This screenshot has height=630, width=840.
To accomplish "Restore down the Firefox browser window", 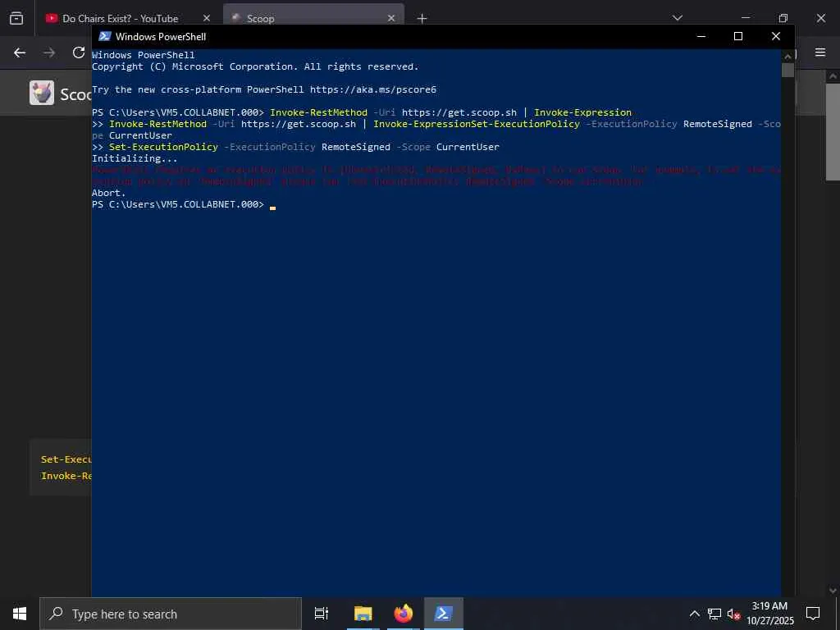I will click(x=783, y=18).
